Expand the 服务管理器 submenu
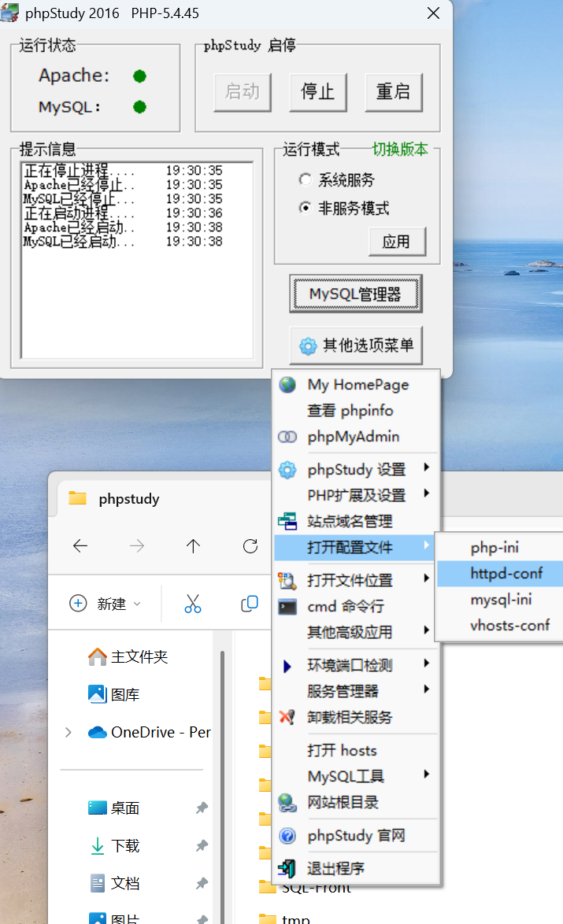Image resolution: width=563 pixels, height=924 pixels. [426, 689]
